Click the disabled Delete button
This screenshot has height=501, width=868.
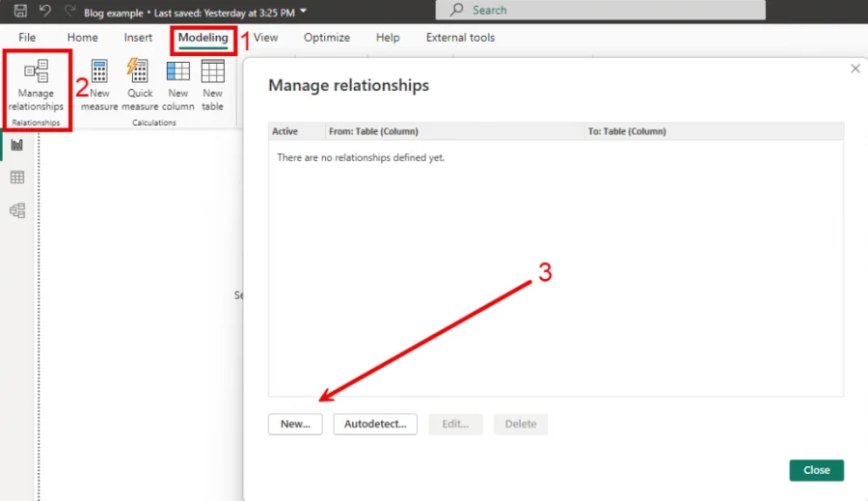pos(521,424)
